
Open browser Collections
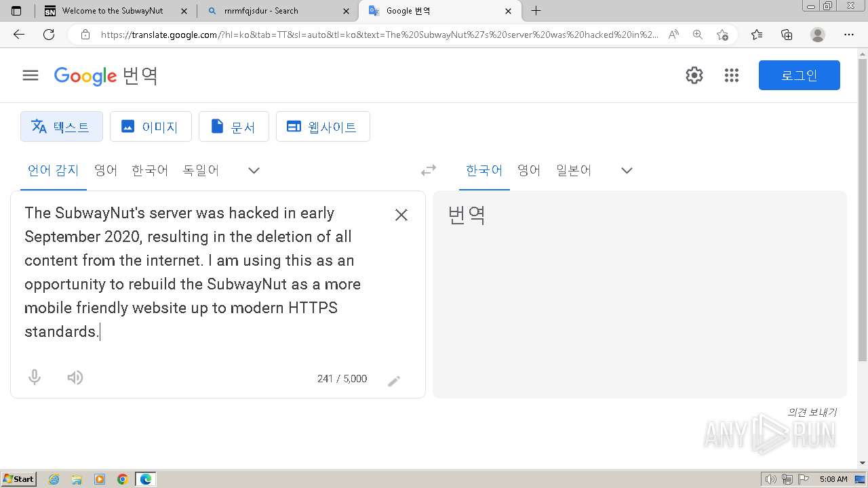pos(787,35)
